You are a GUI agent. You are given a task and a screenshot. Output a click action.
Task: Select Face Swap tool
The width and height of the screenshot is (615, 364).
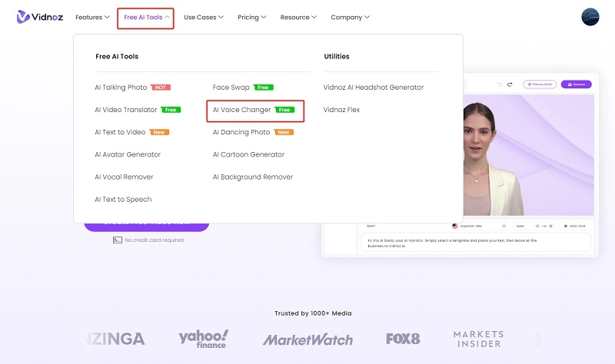click(x=231, y=88)
